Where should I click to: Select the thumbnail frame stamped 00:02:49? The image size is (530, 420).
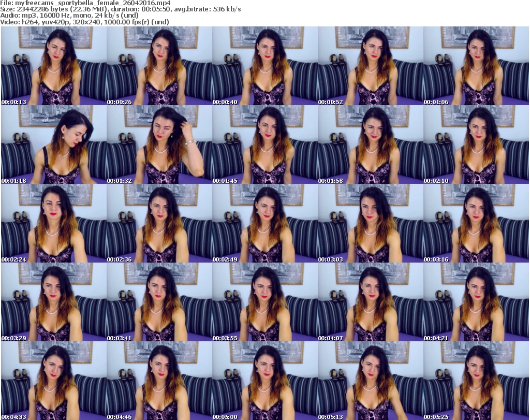click(265, 223)
